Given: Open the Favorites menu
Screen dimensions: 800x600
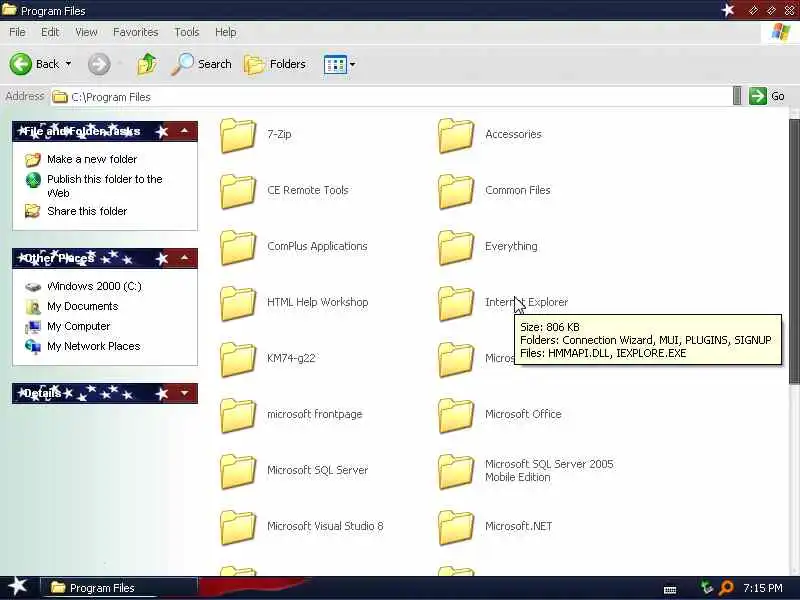Looking at the screenshot, I should pos(136,32).
